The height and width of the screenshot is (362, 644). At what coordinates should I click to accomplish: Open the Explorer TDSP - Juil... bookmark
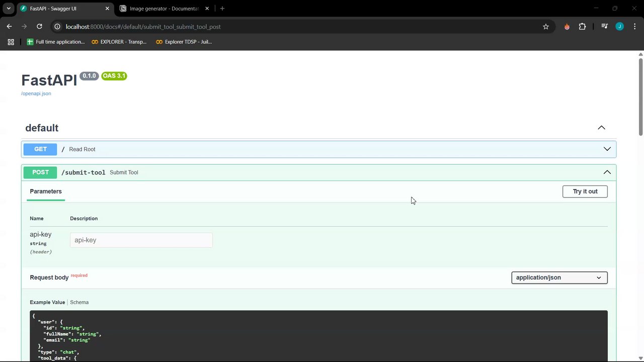click(x=184, y=42)
